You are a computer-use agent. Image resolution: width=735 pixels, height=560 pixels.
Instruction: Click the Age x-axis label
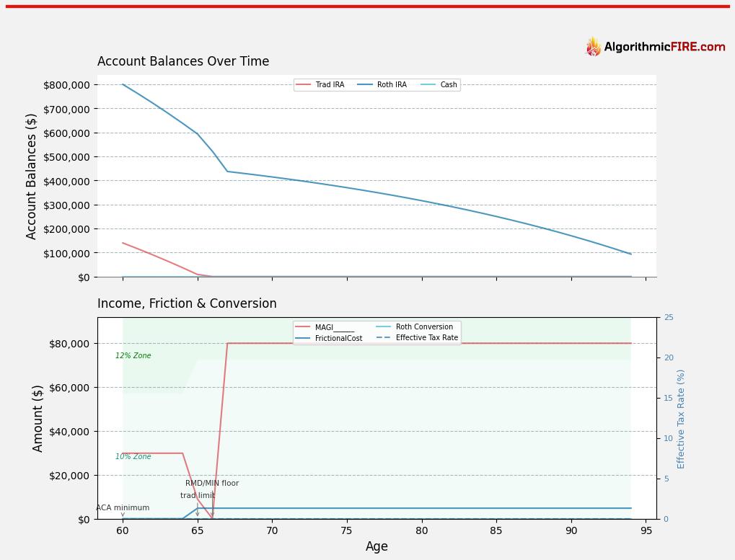[377, 547]
